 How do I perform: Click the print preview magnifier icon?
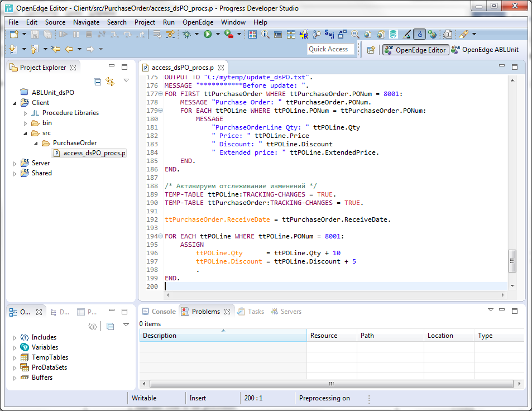point(355,34)
